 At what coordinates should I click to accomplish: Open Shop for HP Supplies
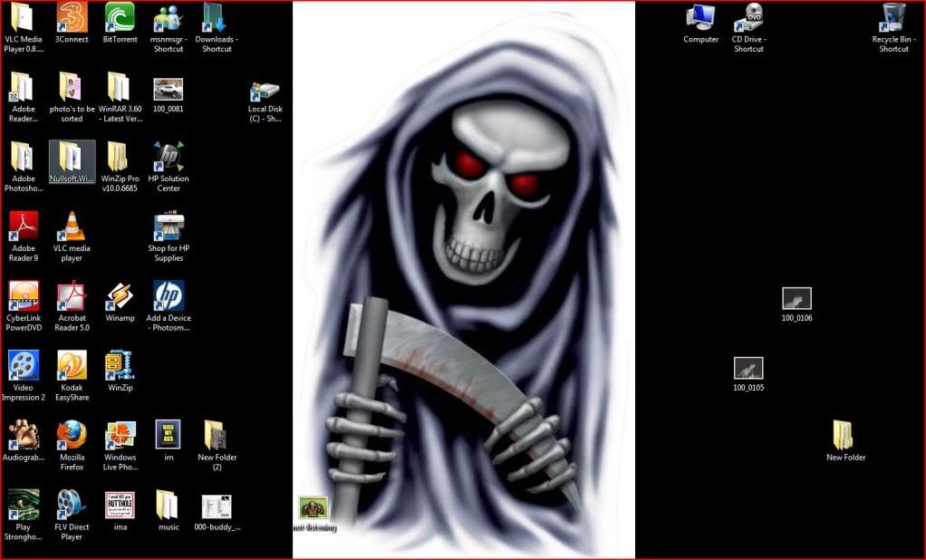[169, 228]
